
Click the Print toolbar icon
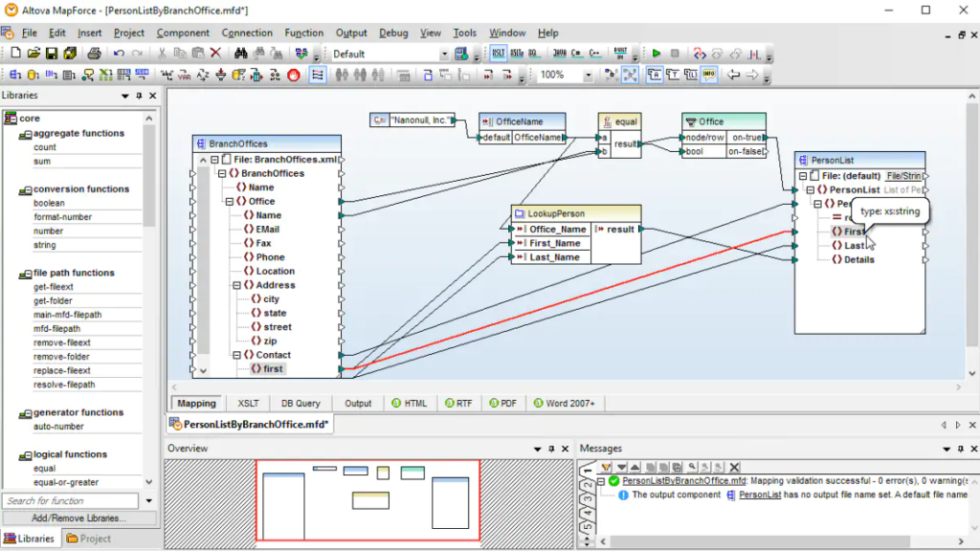(94, 55)
